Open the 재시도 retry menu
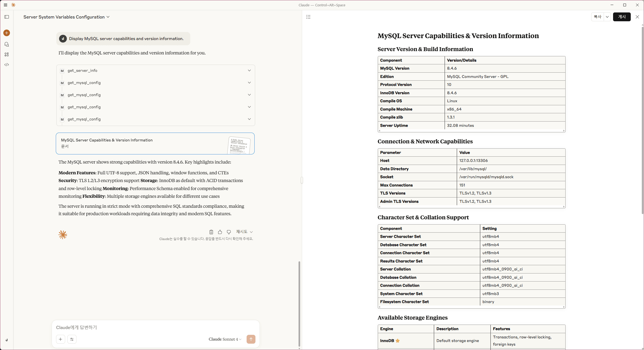 (x=244, y=232)
